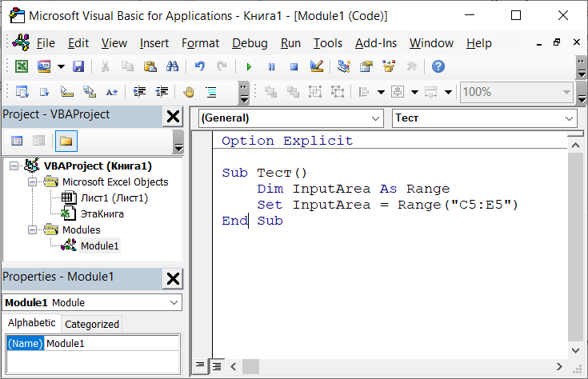Click the Indent icon
This screenshot has width=588, height=379.
click(x=139, y=92)
